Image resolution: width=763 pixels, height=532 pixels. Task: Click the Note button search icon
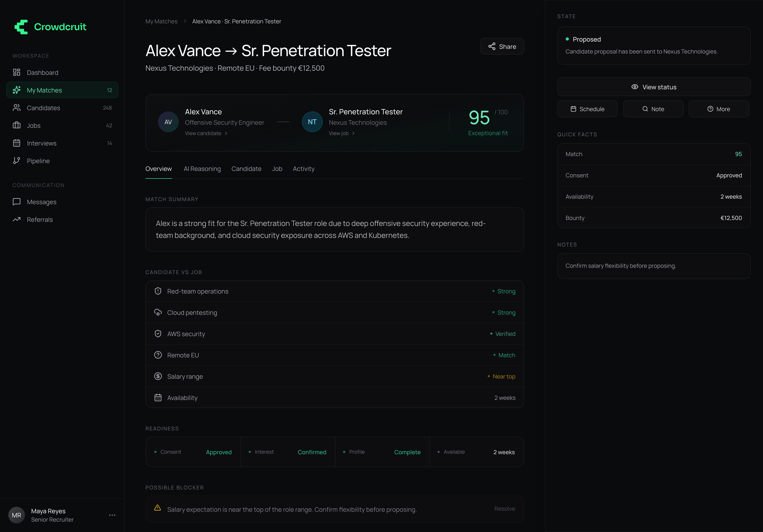[645, 109]
